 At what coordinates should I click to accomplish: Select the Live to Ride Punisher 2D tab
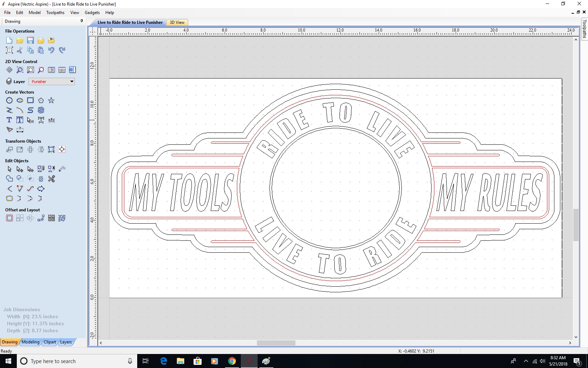click(x=130, y=22)
